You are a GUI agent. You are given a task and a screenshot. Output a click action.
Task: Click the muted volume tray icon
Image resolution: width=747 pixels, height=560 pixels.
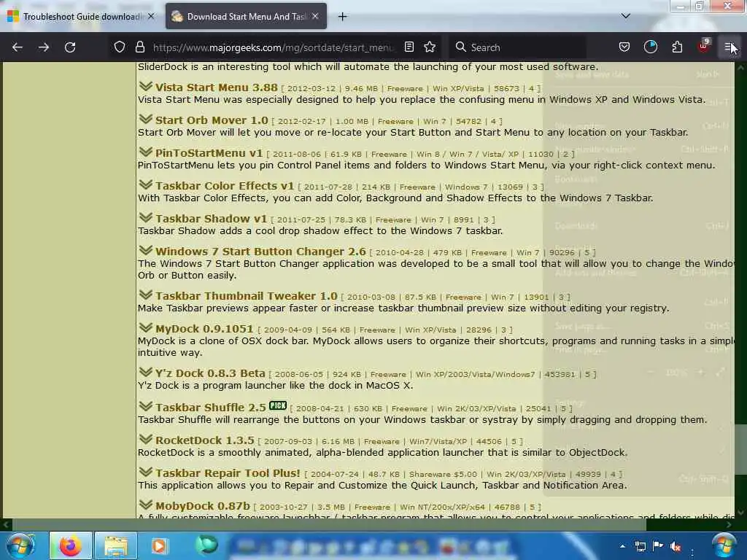[x=675, y=546]
